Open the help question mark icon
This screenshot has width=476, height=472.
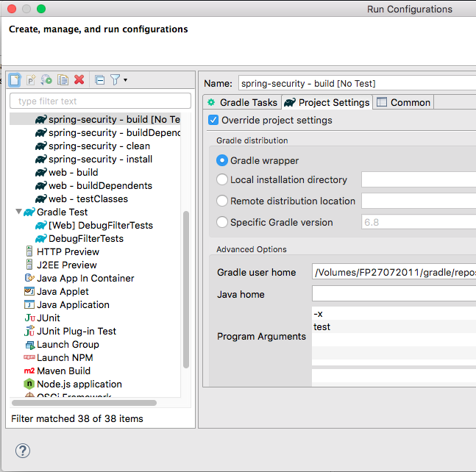coord(23,451)
